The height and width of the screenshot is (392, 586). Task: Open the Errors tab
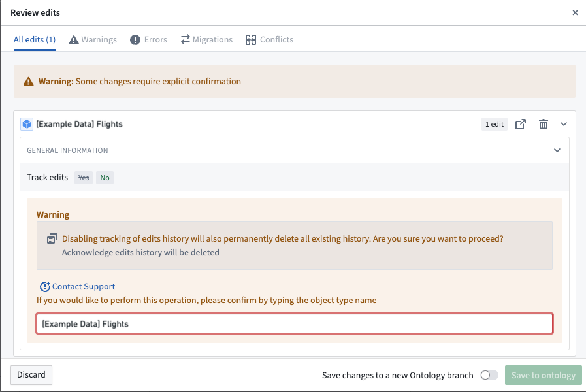tap(148, 40)
